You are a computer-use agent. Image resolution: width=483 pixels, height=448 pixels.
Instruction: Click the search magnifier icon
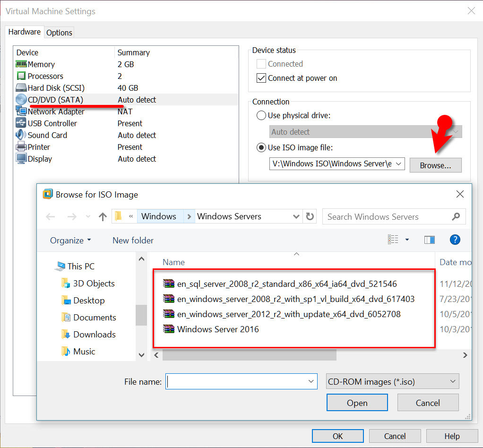(x=456, y=216)
